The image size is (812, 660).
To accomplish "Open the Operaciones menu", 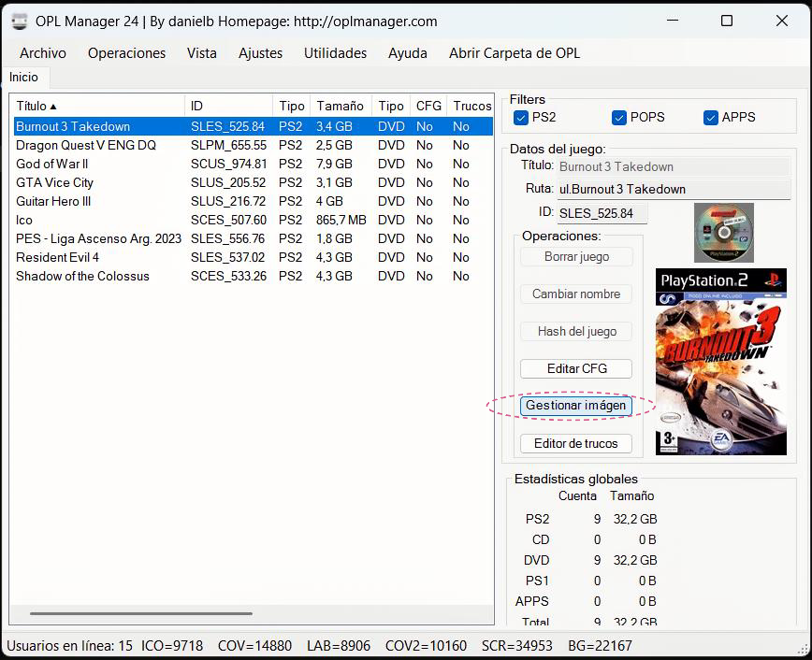I will coord(126,53).
